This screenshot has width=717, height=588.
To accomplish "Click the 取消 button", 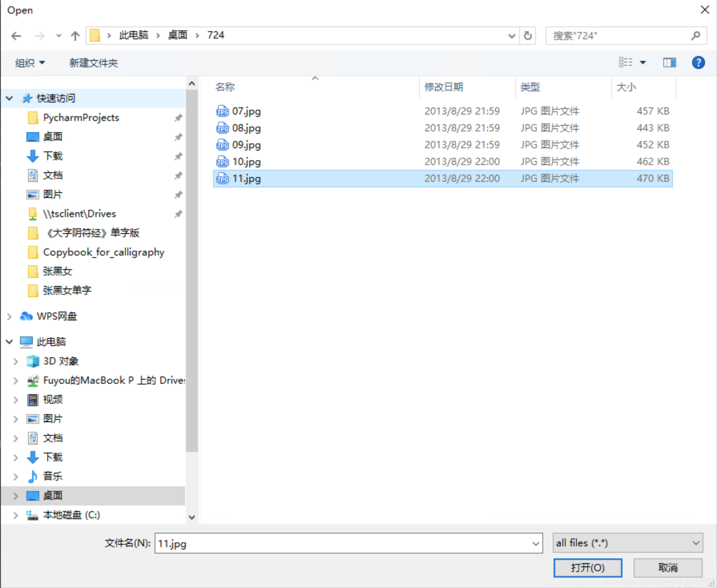I will coord(668,568).
